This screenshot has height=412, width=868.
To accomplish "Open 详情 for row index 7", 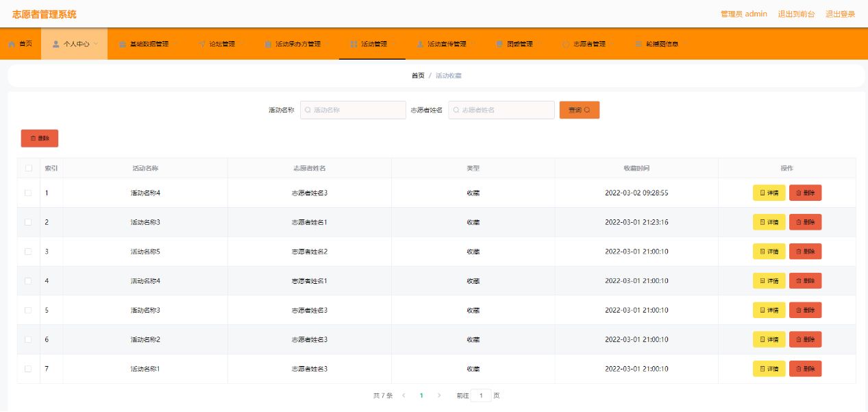I will coord(769,369).
